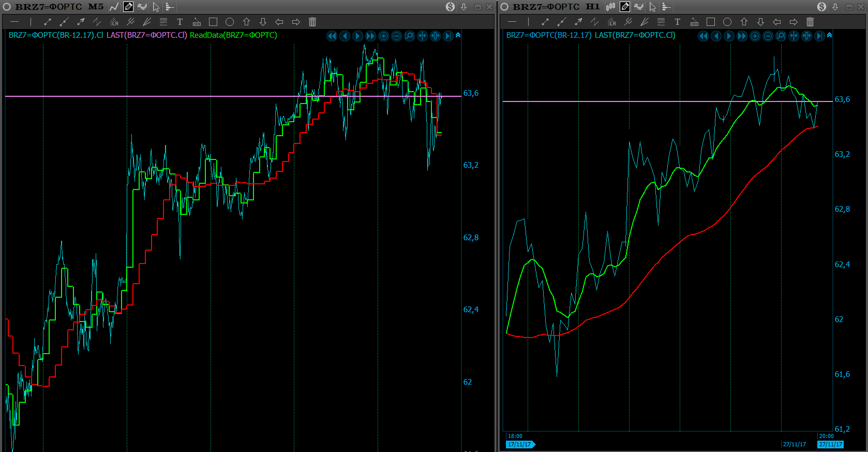Toggle the pencil drawing mode in M5 header
The image size is (868, 452).
[128, 7]
